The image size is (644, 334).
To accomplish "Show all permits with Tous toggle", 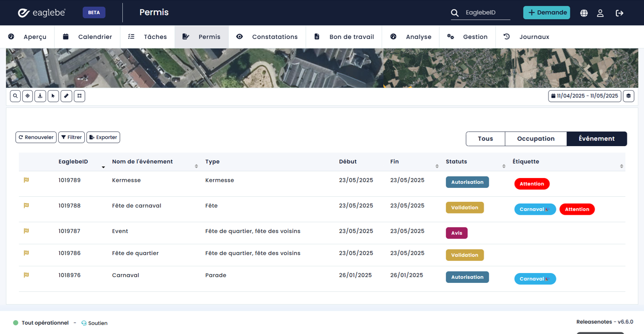I will [x=485, y=139].
